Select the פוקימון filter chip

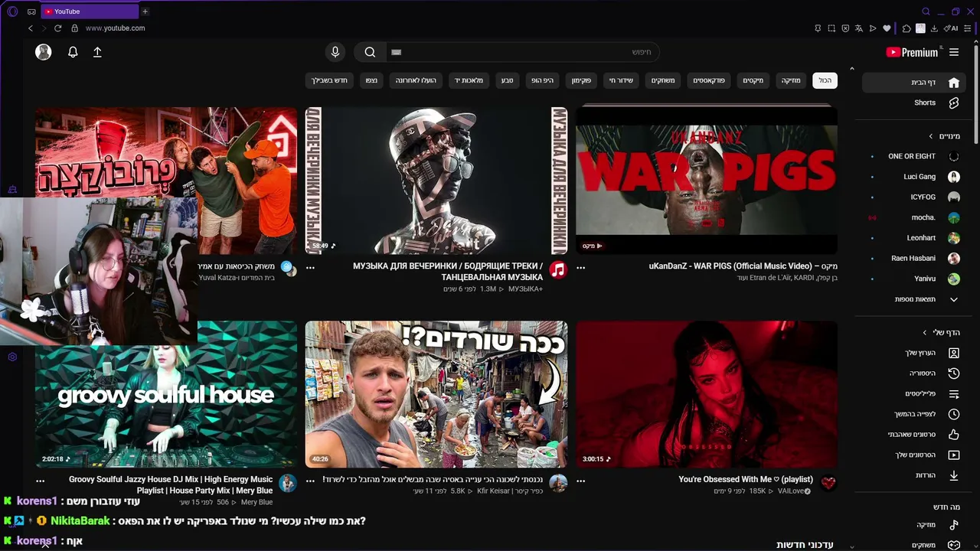point(581,80)
